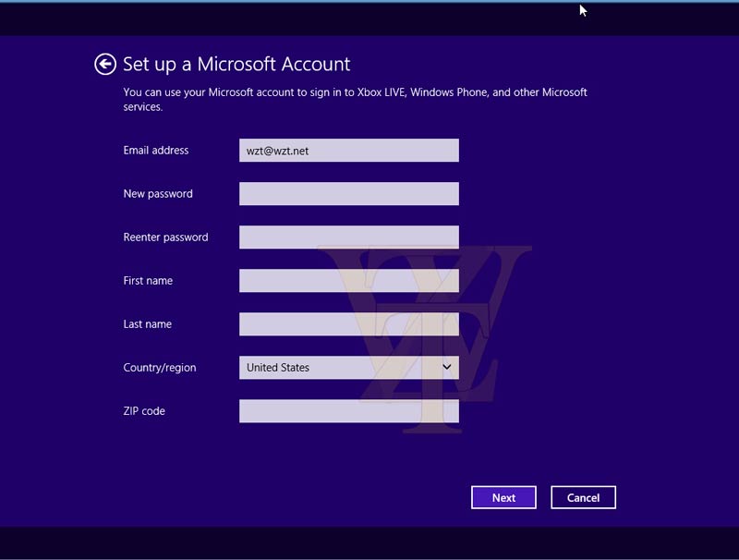The width and height of the screenshot is (739, 560).
Task: Focus the Last name input box
Action: click(348, 324)
